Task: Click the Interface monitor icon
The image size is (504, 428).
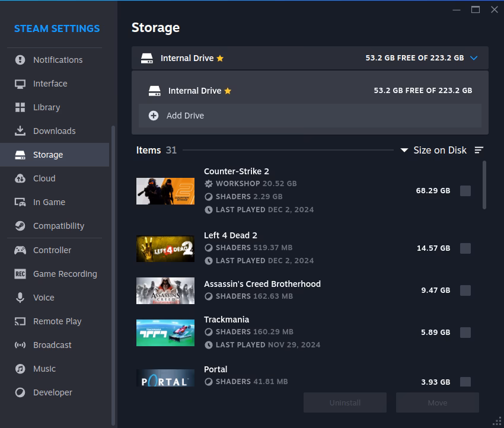Action: [20, 84]
